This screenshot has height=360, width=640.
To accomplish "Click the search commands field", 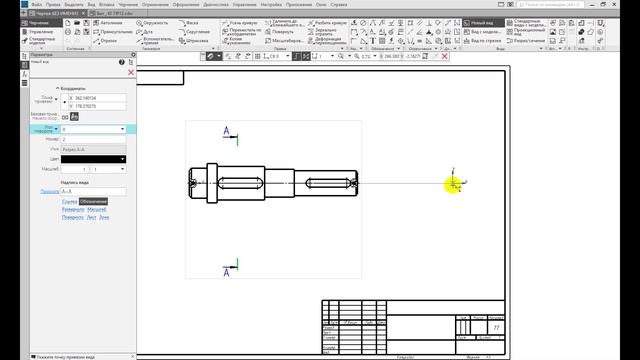I will click(551, 4).
